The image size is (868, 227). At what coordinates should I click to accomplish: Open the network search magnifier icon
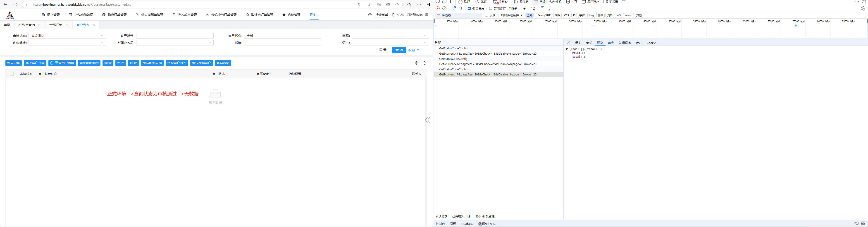(461, 8)
